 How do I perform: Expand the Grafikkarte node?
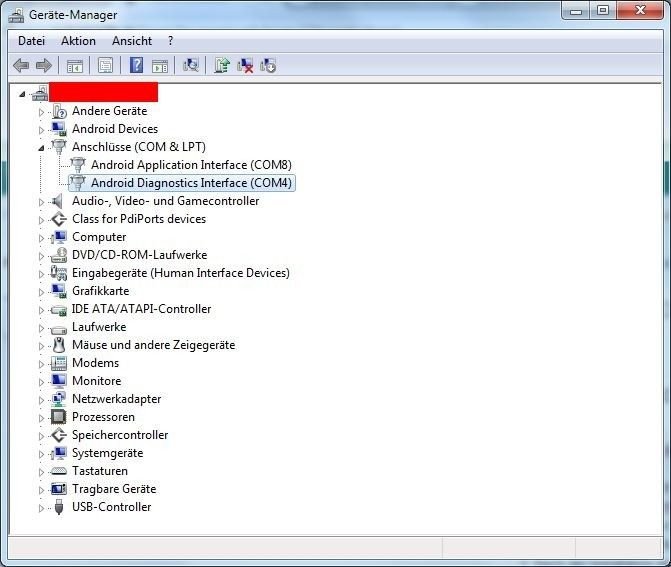pyautogui.click(x=41, y=292)
